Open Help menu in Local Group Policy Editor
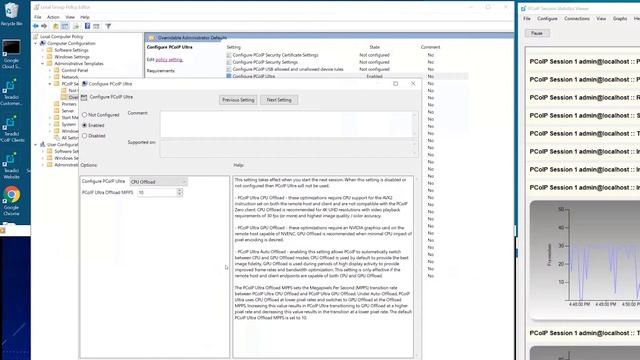This screenshot has width=640, height=360. pyautogui.click(x=85, y=17)
